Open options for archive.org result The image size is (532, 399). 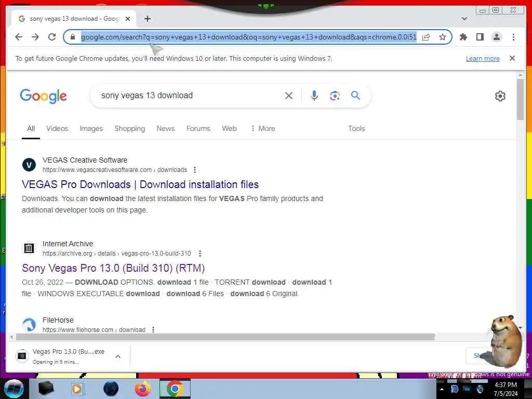200,254
